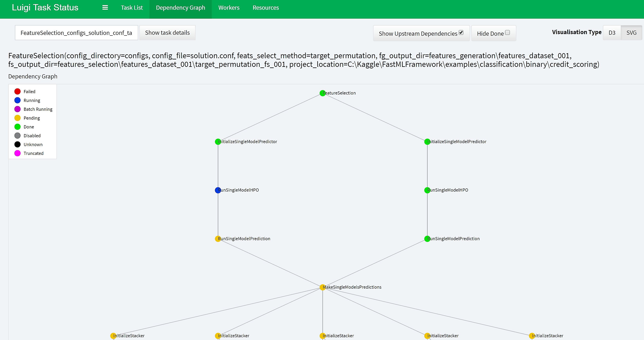The width and height of the screenshot is (644, 340).
Task: Click the FeatureSelection green node icon
Action: coord(322,93)
